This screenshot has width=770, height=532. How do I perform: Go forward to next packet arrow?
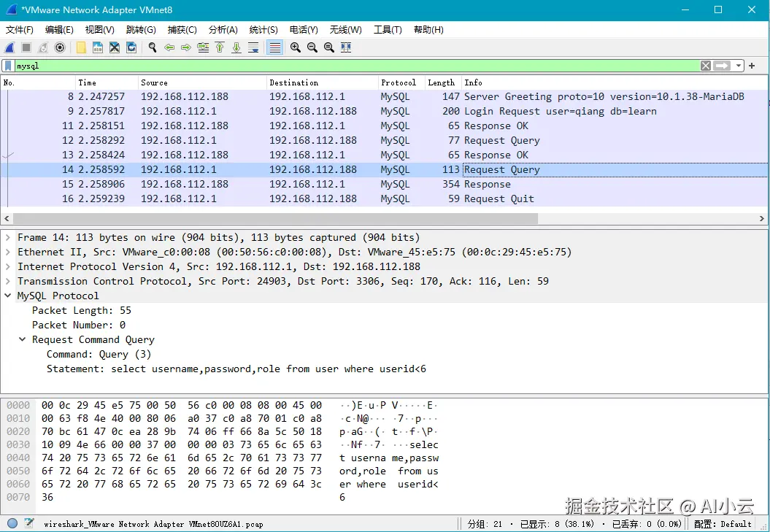click(186, 47)
